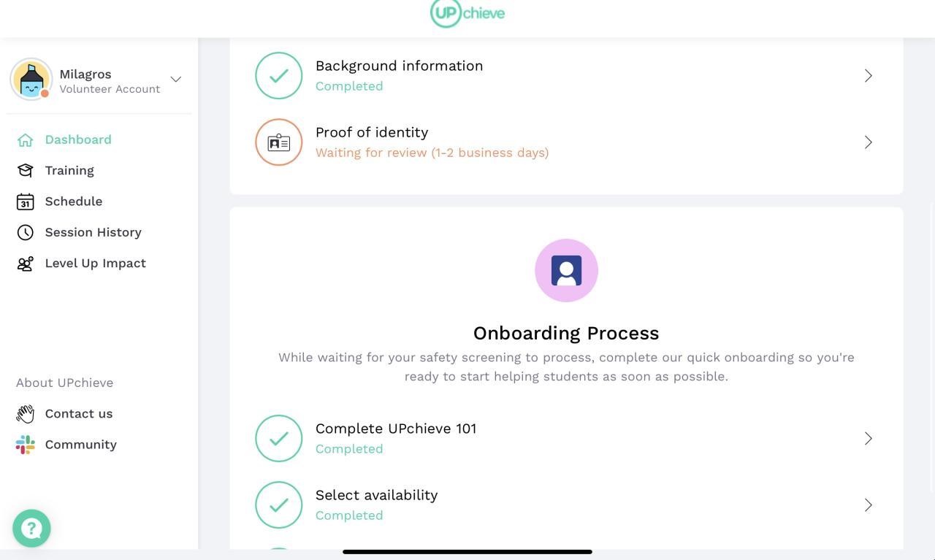Click the Contact us waving hand icon
The image size is (935, 560).
click(26, 414)
